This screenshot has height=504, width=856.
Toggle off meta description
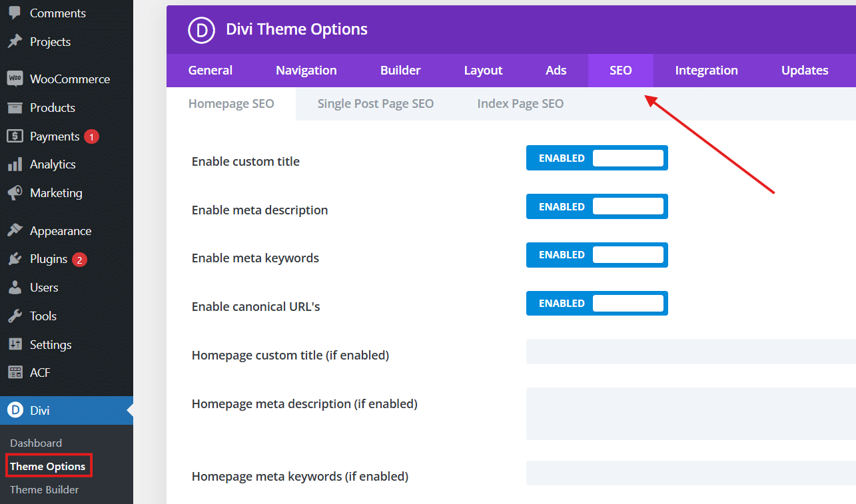pos(597,206)
